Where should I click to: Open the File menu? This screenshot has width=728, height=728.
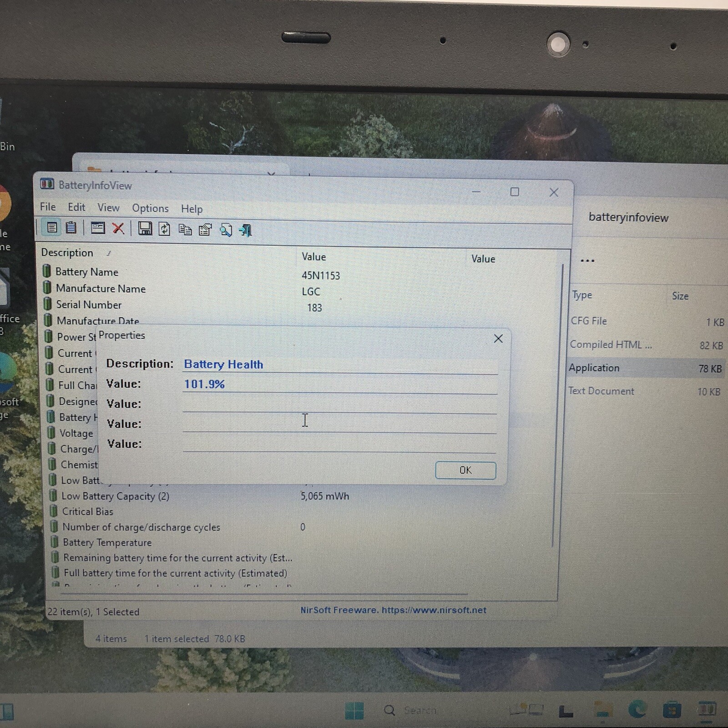click(x=48, y=207)
